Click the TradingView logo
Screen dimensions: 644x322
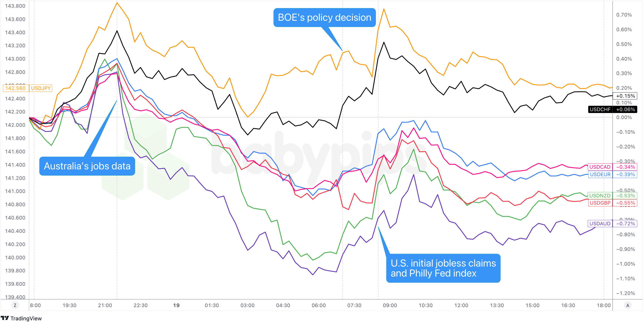tap(21, 318)
